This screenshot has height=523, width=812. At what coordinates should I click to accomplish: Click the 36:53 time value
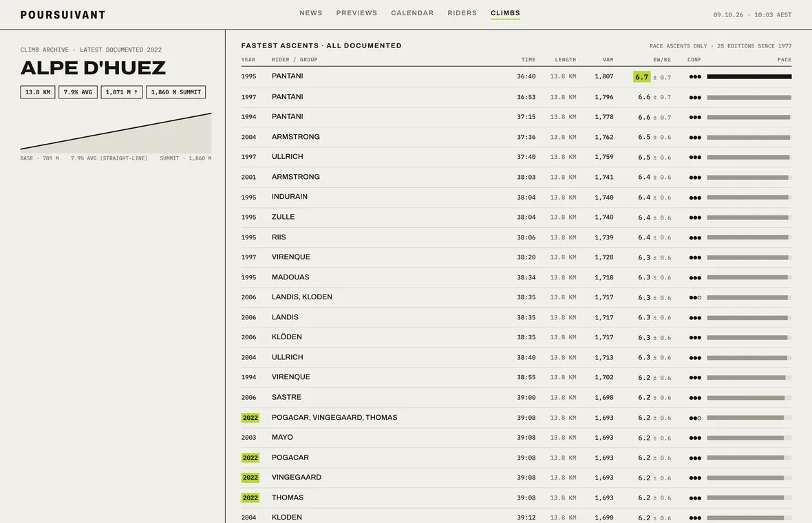tap(526, 97)
